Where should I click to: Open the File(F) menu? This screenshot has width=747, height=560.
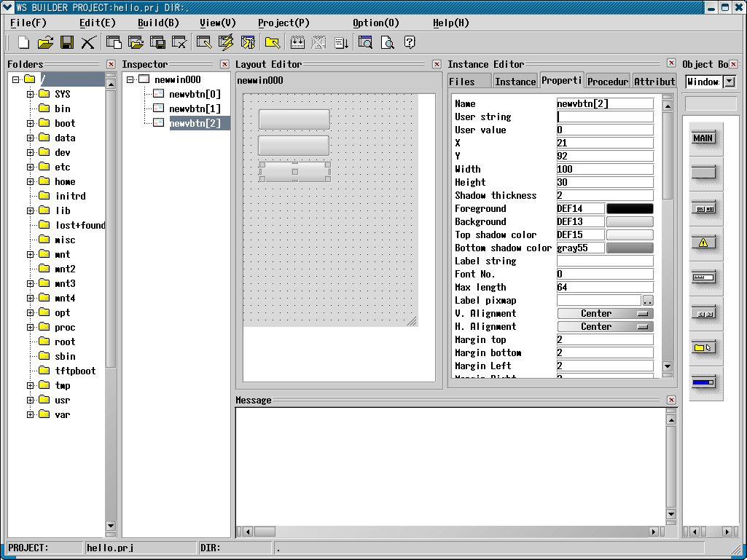[x=28, y=23]
